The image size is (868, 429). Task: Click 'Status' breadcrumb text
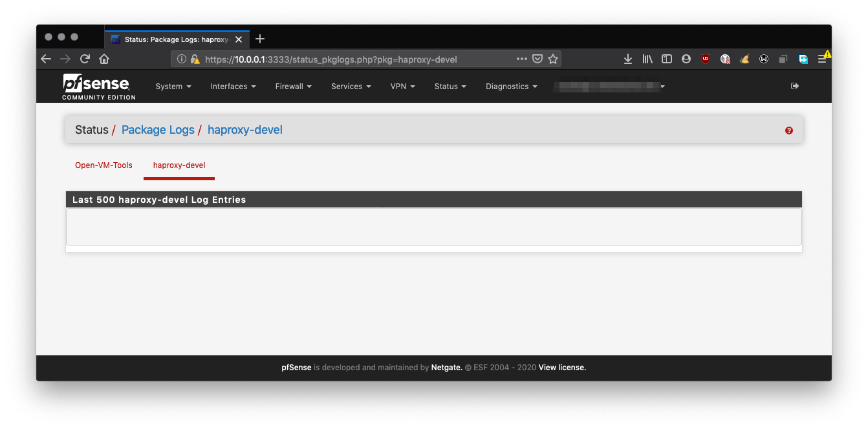(x=92, y=130)
